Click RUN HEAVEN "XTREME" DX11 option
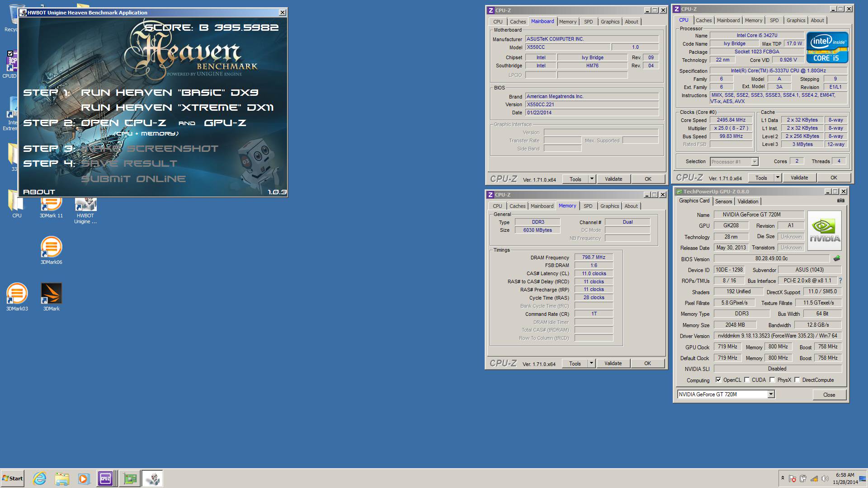868x488 pixels. point(177,108)
